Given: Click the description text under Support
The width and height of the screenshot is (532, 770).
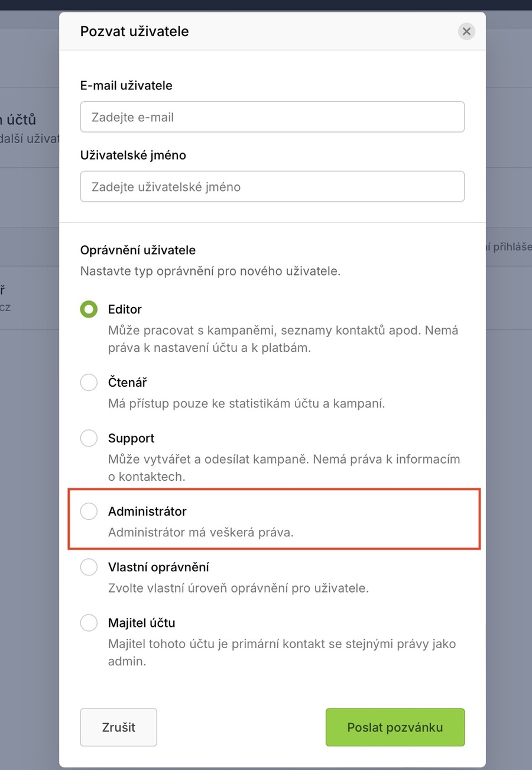Looking at the screenshot, I should pyautogui.click(x=284, y=467).
